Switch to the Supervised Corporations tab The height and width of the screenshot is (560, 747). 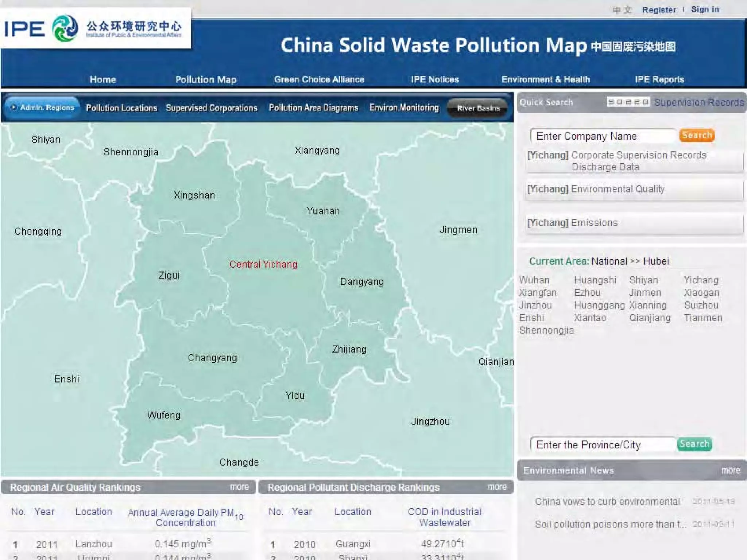pyautogui.click(x=212, y=108)
